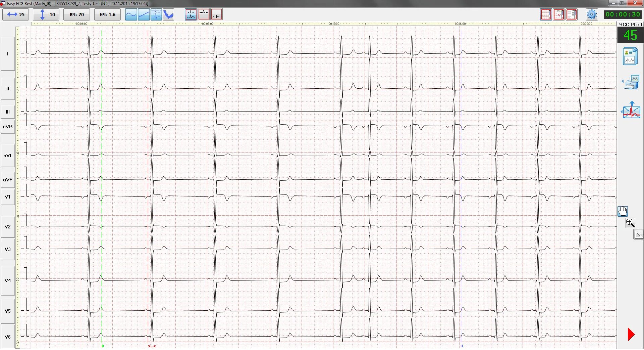Select lead V2 label
Viewport: 644px width, 350px height.
(8, 227)
